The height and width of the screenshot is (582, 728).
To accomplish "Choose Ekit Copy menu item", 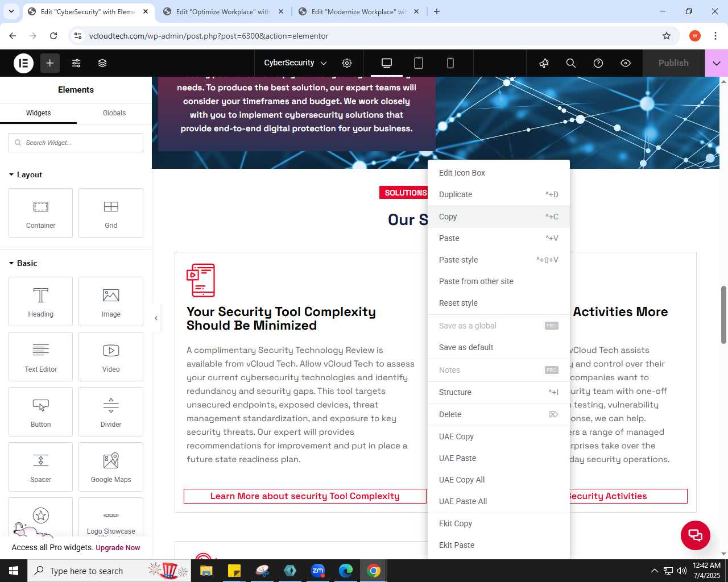I will [499, 523].
